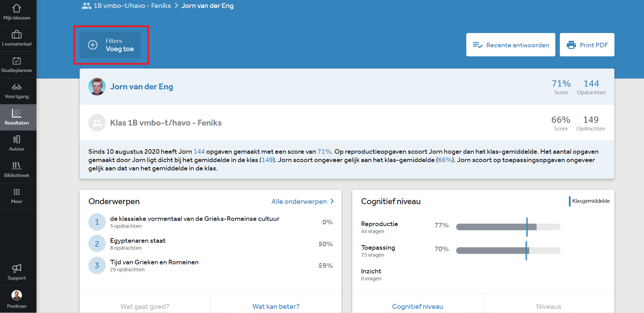Switch to Wat gaat goed? tab

[x=145, y=306]
